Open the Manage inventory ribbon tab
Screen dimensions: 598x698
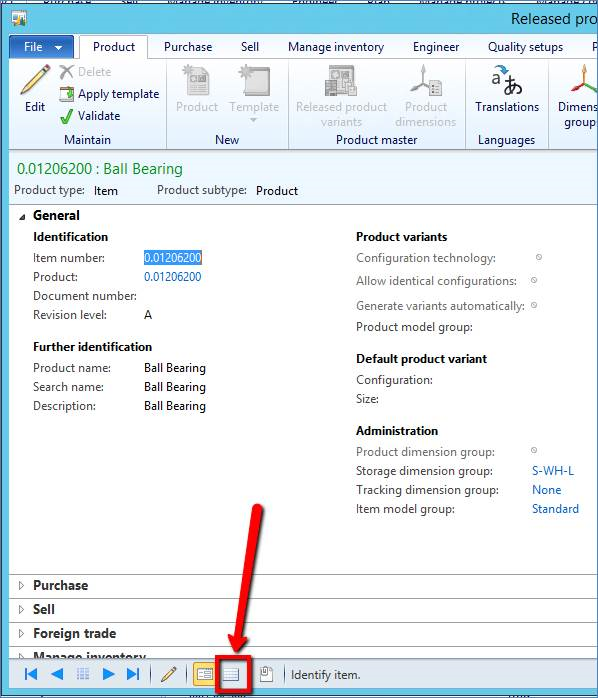(x=336, y=47)
